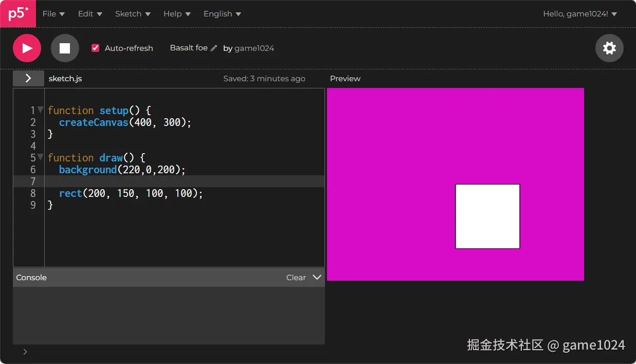Expand the file sidebar arrow
This screenshot has height=364, width=636.
click(28, 78)
